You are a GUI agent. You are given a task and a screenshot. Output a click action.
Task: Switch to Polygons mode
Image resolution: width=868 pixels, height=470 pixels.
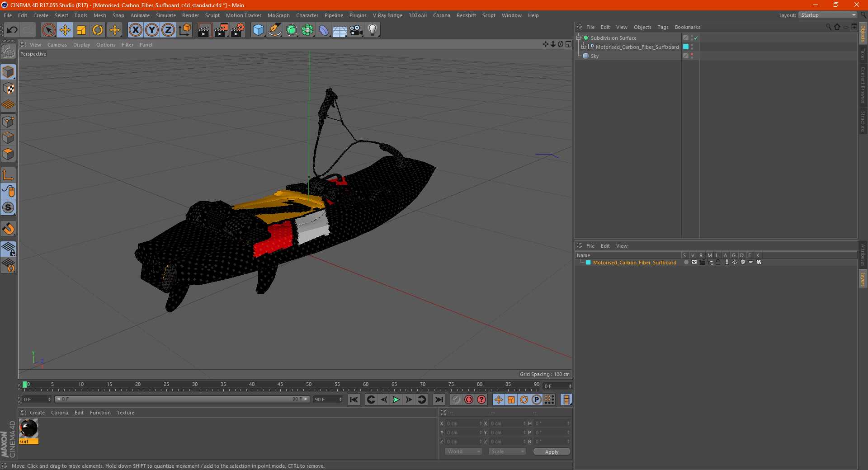click(x=8, y=154)
